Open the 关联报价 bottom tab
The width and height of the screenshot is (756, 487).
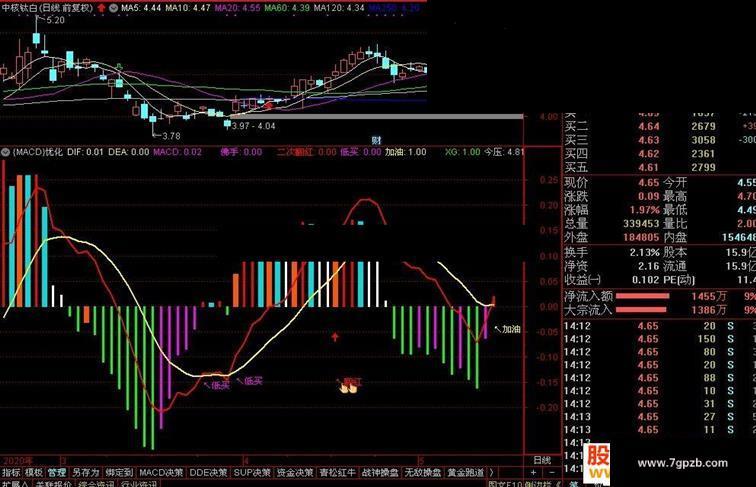click(x=54, y=484)
